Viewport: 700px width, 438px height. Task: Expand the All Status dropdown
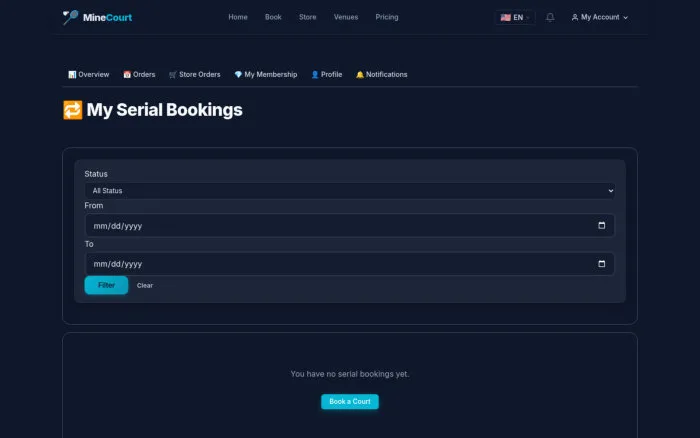350,191
